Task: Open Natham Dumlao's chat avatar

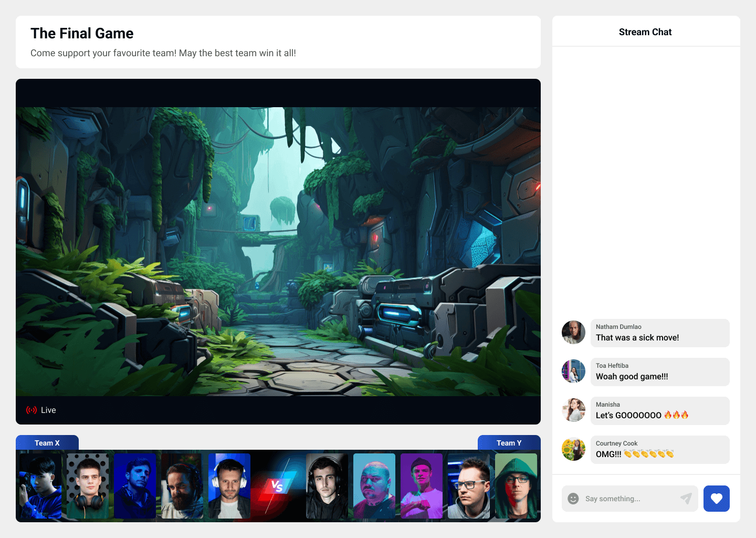Action: pos(573,333)
